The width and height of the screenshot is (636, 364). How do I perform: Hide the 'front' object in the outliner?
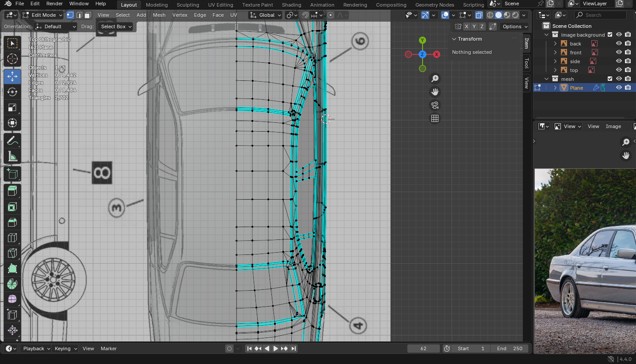[x=619, y=53]
